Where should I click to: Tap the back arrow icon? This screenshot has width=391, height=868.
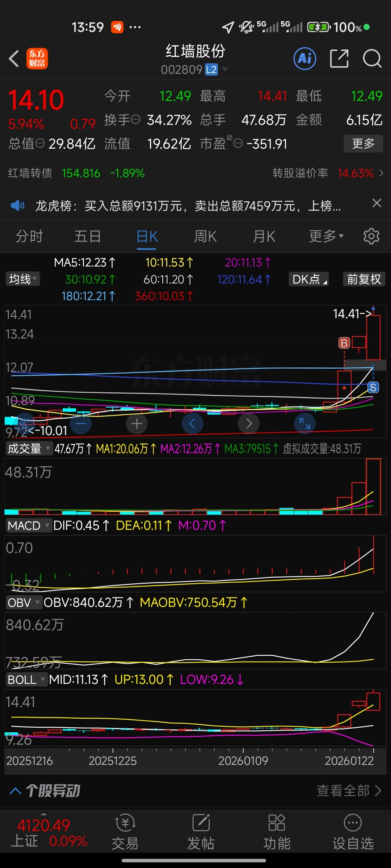click(x=14, y=59)
